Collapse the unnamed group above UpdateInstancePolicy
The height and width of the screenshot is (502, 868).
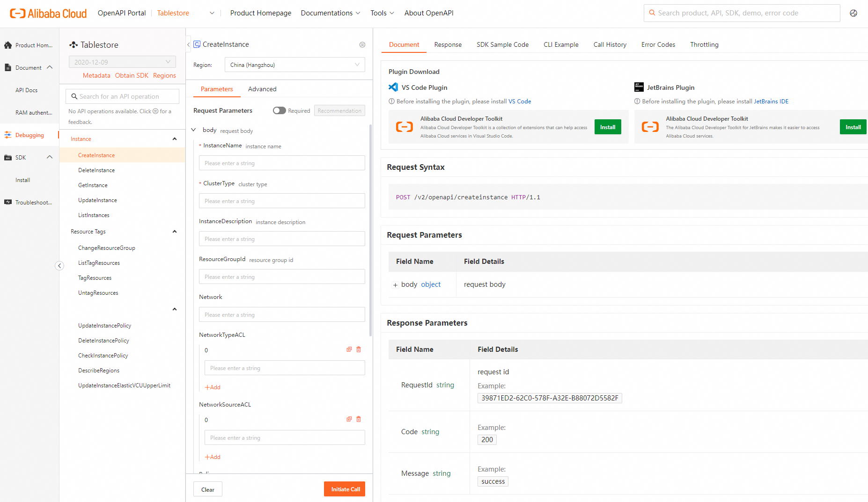(x=175, y=309)
